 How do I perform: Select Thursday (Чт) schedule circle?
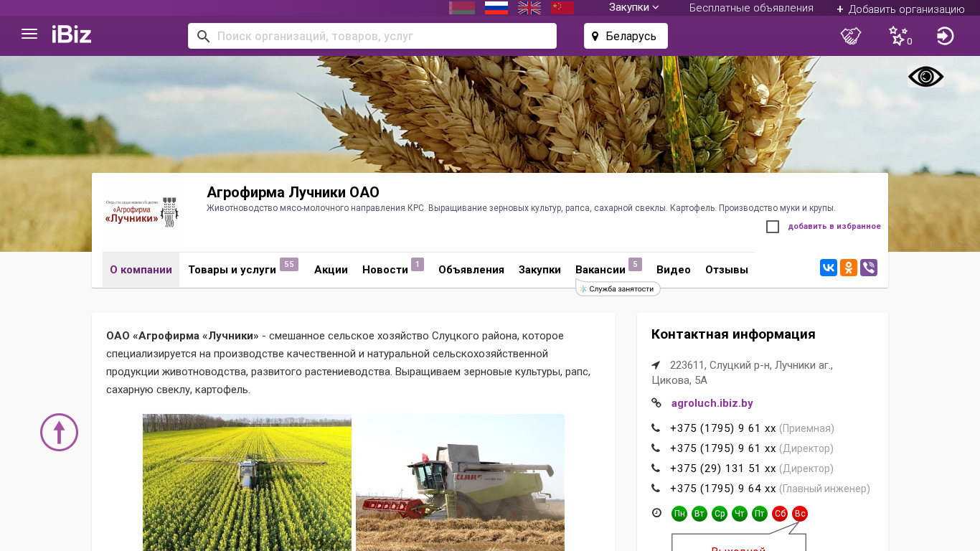click(740, 514)
